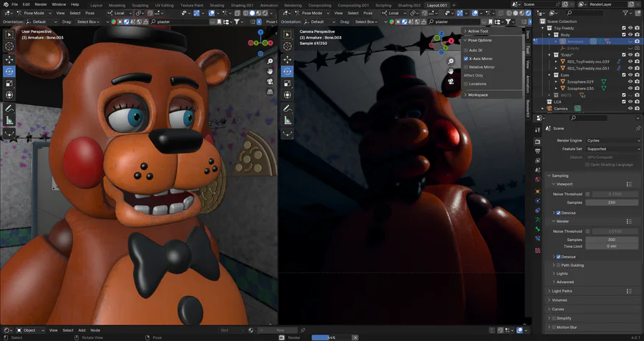Image resolution: width=644 pixels, height=341 pixels.
Task: Select the Rotate tool in camera viewport
Action: [x=287, y=71]
